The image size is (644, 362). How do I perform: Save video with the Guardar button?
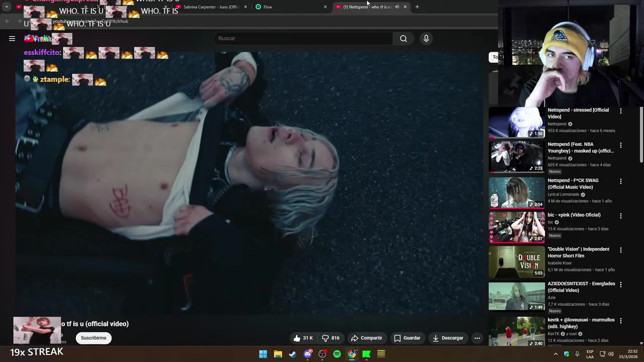point(407,338)
